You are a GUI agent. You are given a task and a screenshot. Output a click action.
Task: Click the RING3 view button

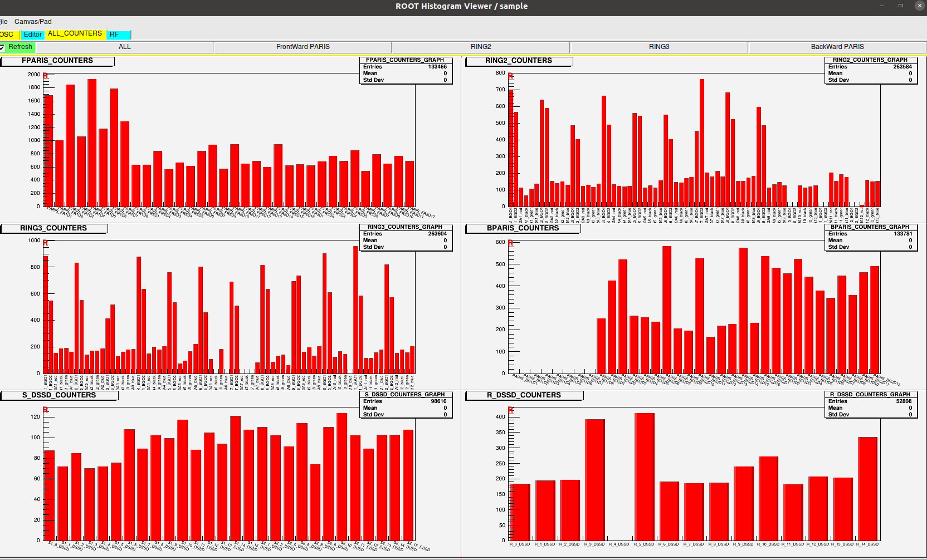(658, 47)
